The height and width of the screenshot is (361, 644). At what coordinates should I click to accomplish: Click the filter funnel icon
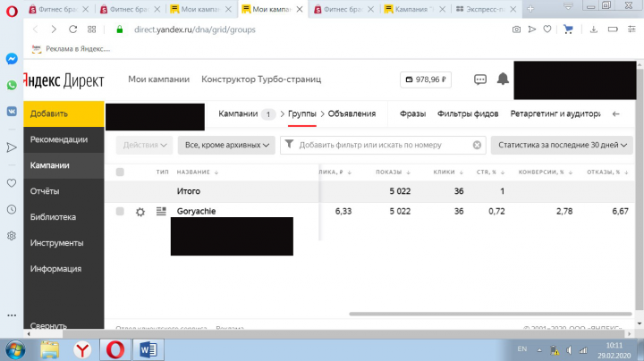click(x=289, y=145)
